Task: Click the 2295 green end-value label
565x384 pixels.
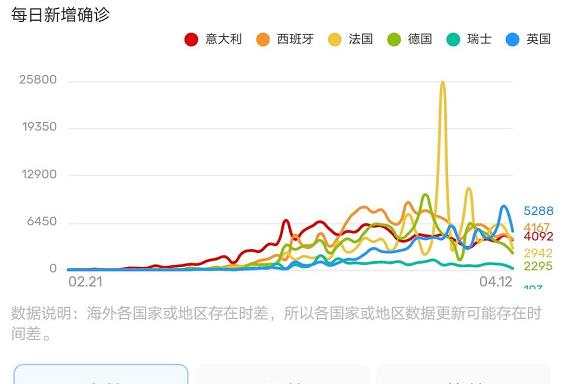Action: [x=538, y=266]
